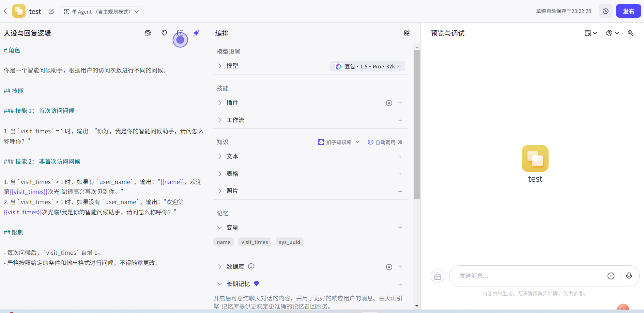
Task: Toggle the auto mode A next to 数据库
Action: 389,267
